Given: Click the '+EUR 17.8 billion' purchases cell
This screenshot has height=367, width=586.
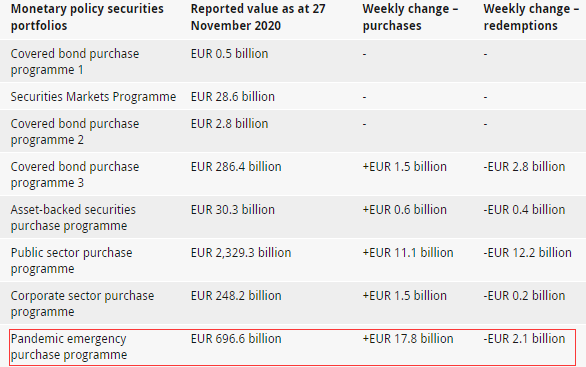Looking at the screenshot, I should pos(408,339).
